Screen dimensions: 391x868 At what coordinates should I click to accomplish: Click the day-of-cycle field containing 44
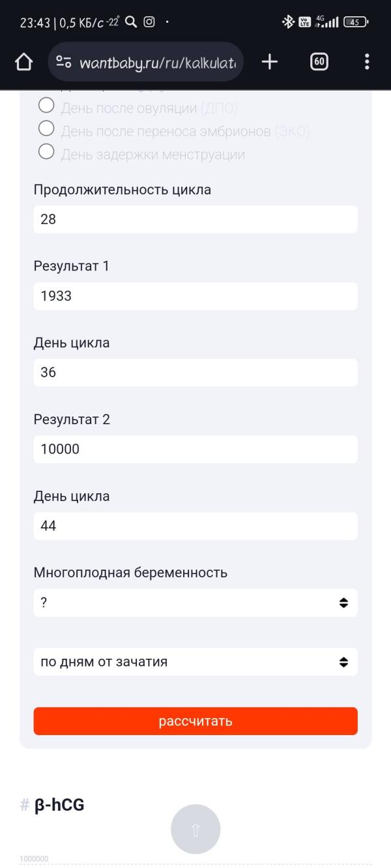tap(195, 526)
